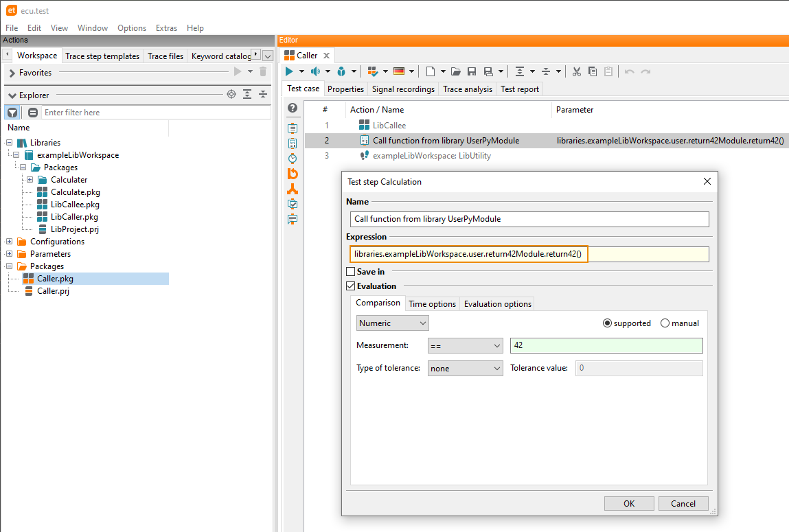Open the Type of tolerance dropdown
Image resolution: width=789 pixels, height=532 pixels.
click(466, 369)
